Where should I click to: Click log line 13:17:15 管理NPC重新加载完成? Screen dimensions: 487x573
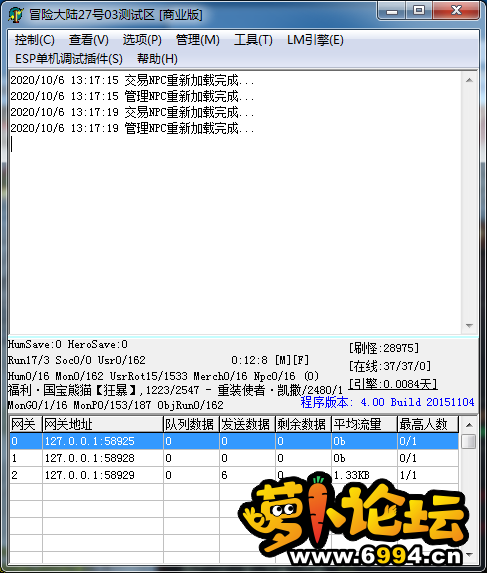(132, 96)
